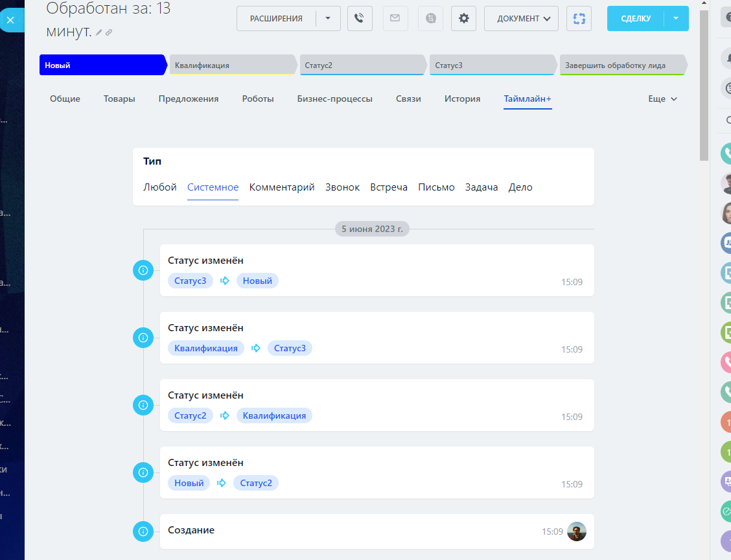The height and width of the screenshot is (560, 731).
Task: Select the Комментарий type filter
Action: [282, 187]
